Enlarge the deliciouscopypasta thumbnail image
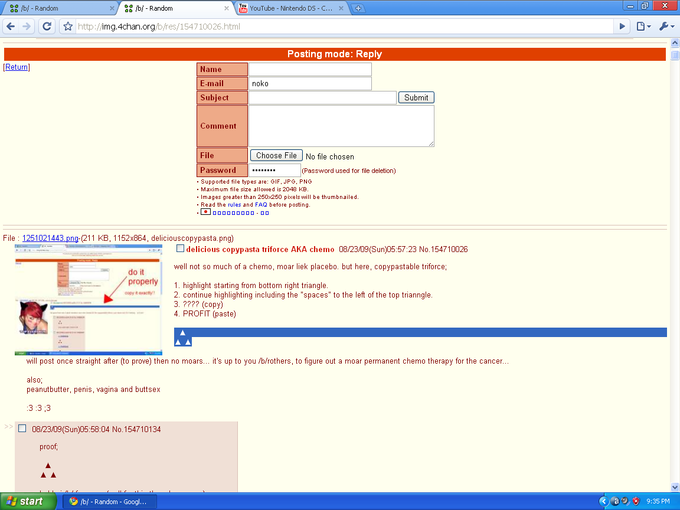This screenshot has height=510, width=680. (x=88, y=300)
